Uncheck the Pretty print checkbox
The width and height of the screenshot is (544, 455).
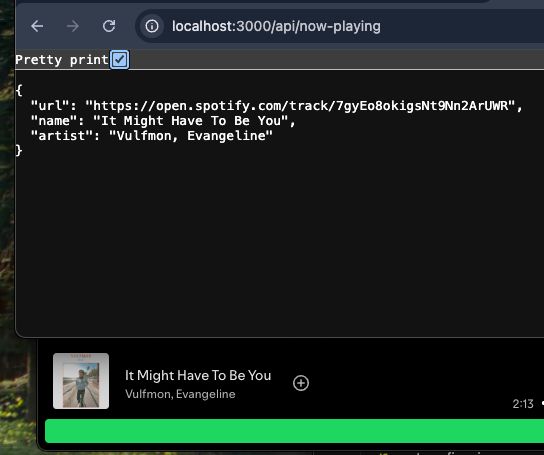119,60
